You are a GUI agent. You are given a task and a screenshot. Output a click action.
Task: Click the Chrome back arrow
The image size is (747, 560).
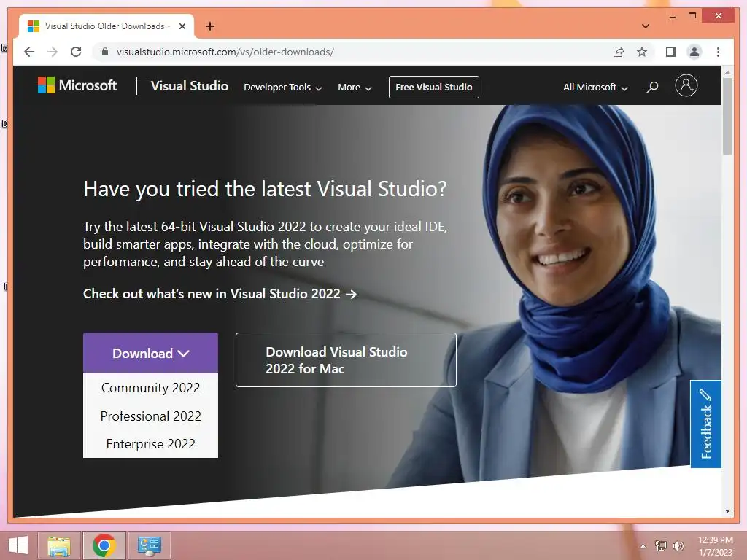29,52
